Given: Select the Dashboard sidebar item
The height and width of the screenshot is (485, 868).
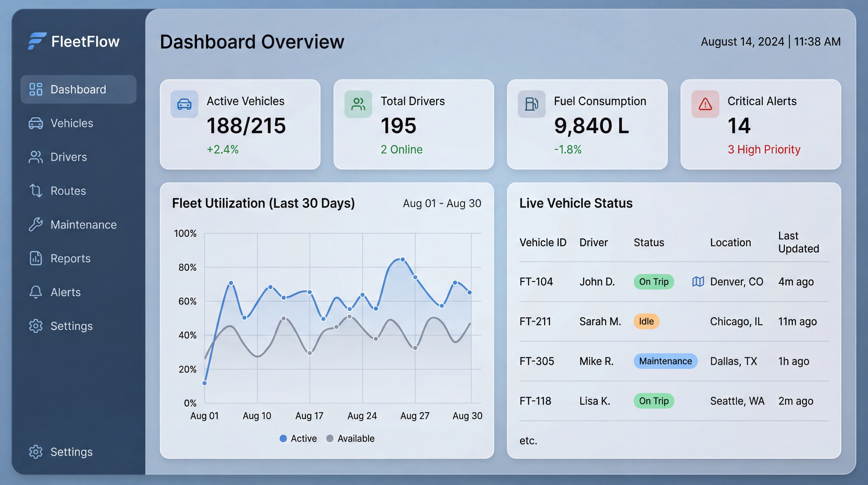Looking at the screenshot, I should coord(78,89).
